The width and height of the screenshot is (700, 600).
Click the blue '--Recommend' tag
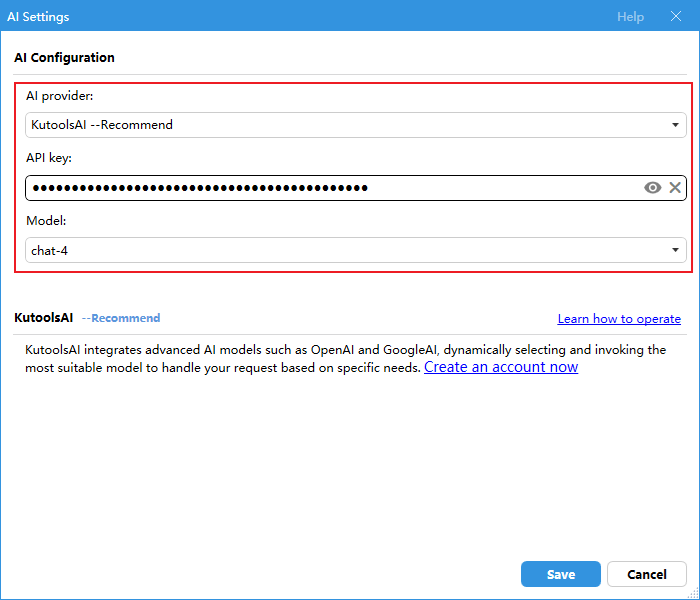pyautogui.click(x=121, y=318)
